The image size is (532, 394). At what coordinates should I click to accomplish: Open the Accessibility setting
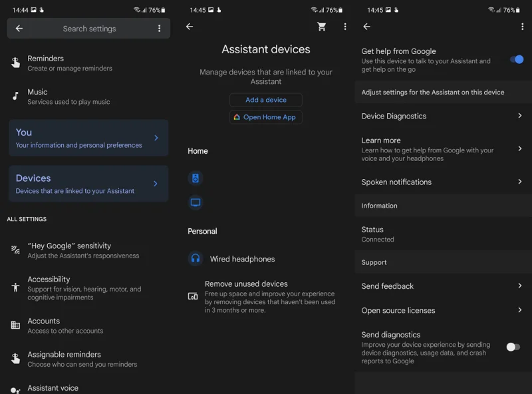click(88, 288)
